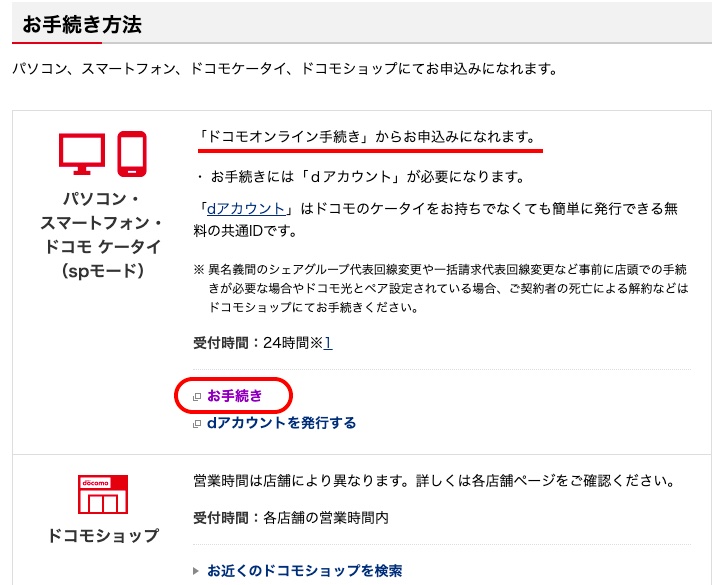717x585 pixels.
Task: Click the underlined ドコモオンライン手続き sentence
Action: [367, 137]
